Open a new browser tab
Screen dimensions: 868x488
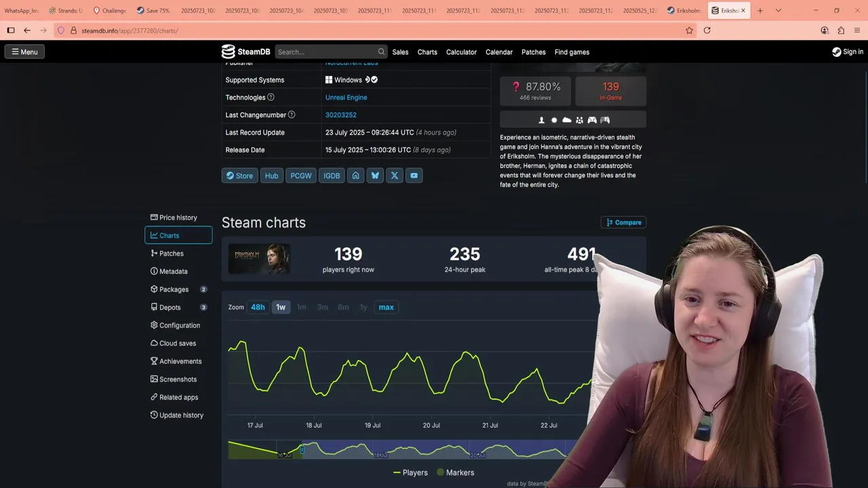(x=760, y=11)
